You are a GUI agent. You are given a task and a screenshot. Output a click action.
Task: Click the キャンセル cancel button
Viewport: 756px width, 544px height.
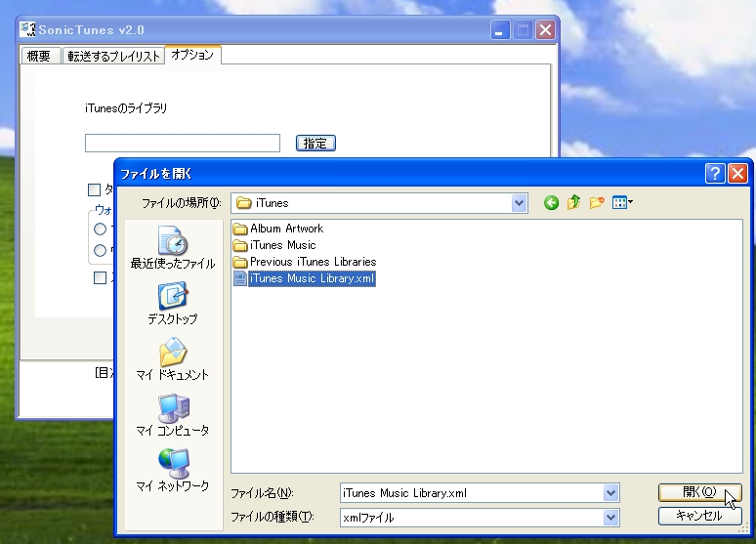tap(699, 516)
